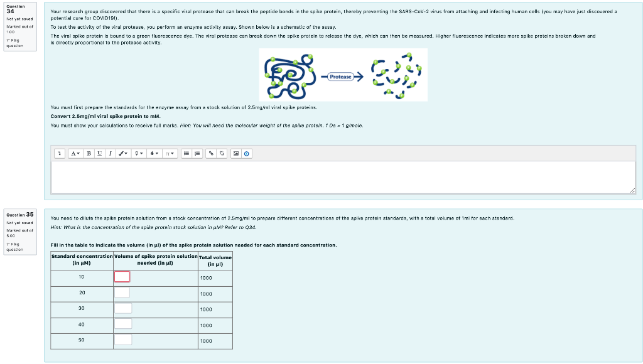The height and width of the screenshot is (364, 643).
Task: Click the volume input for 20 µM
Action: click(x=122, y=292)
